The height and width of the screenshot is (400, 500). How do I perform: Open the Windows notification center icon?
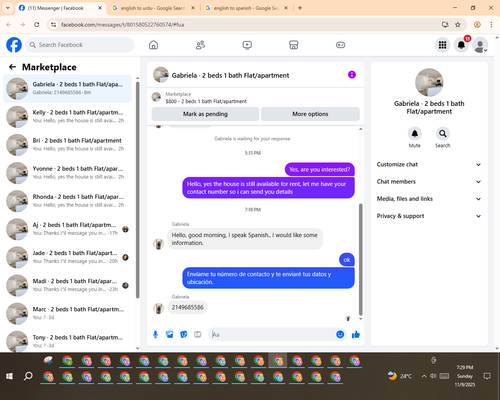coord(487,376)
